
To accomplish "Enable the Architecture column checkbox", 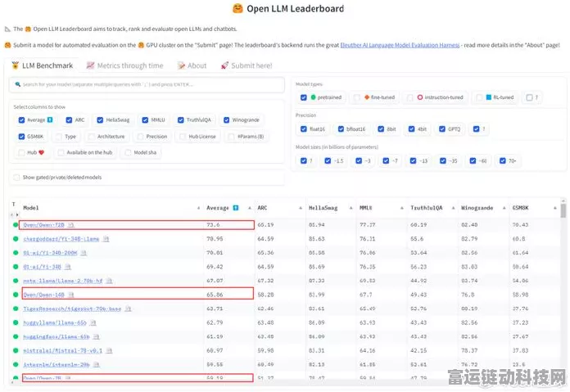I will (x=91, y=136).
